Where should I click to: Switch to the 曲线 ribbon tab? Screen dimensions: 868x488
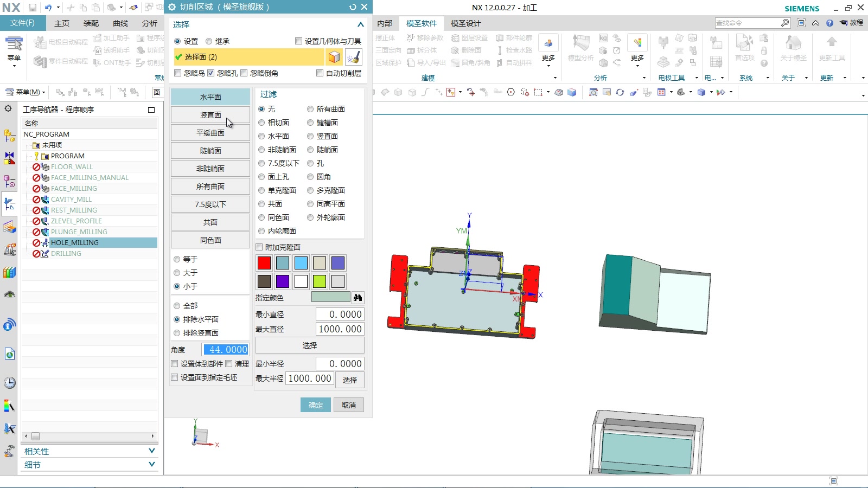point(120,23)
